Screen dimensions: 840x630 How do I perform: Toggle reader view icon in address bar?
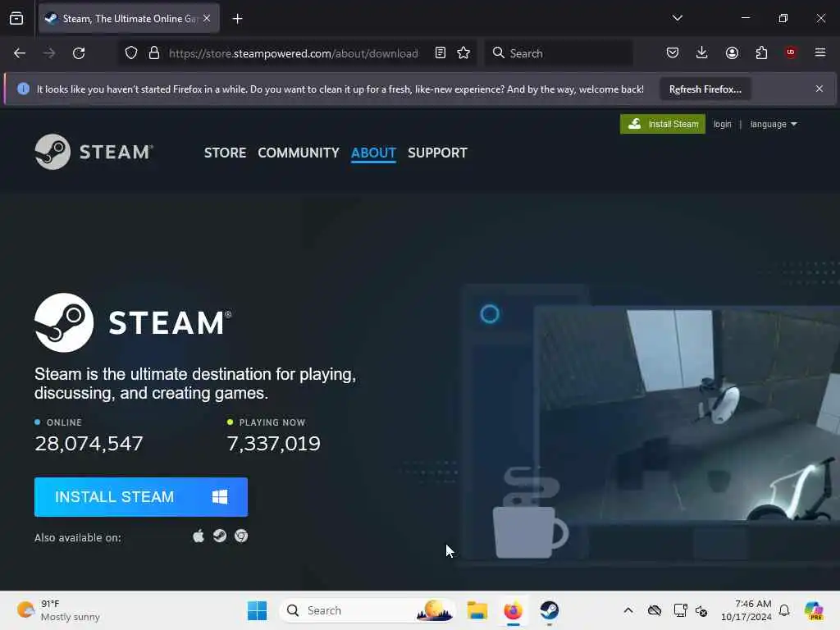coord(441,53)
